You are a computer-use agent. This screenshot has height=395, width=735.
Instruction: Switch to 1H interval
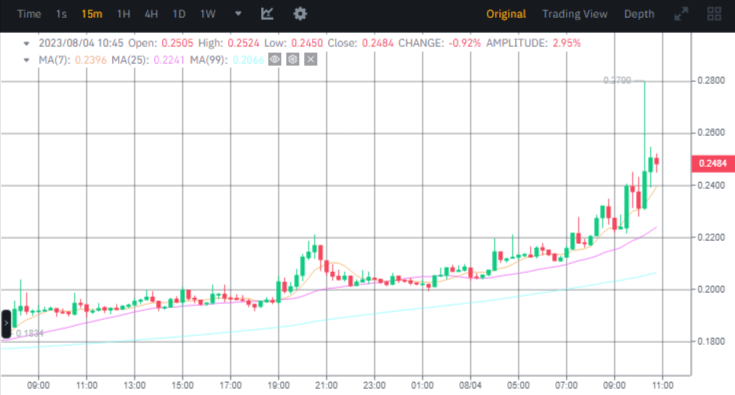[x=124, y=14]
